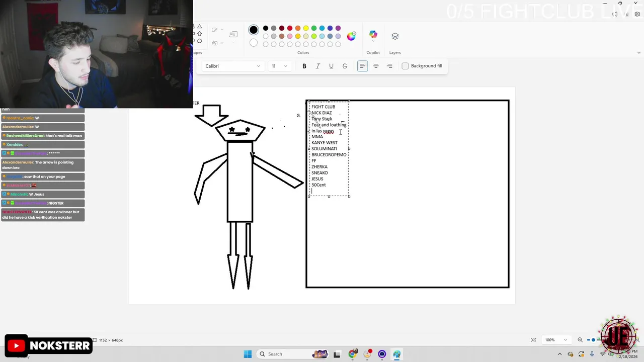The width and height of the screenshot is (644, 362).
Task: Select the white Color 2 swatch
Action: [254, 43]
